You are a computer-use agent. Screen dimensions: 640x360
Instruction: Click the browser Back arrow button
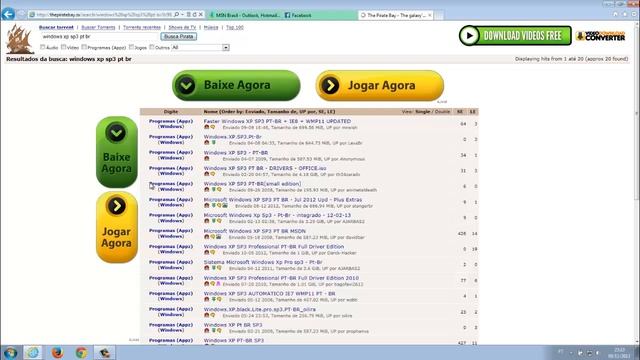[x=8, y=14]
